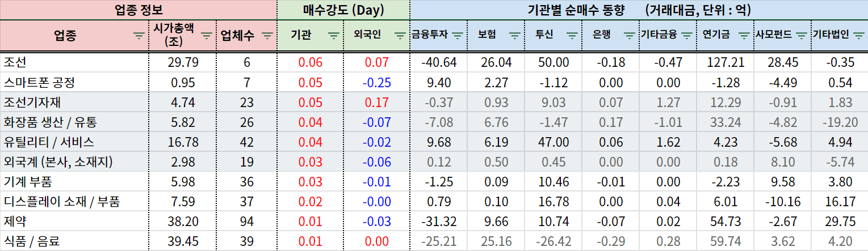The image size is (868, 251).
Task: Click the 업체수 filter icon
Action: [x=267, y=36]
